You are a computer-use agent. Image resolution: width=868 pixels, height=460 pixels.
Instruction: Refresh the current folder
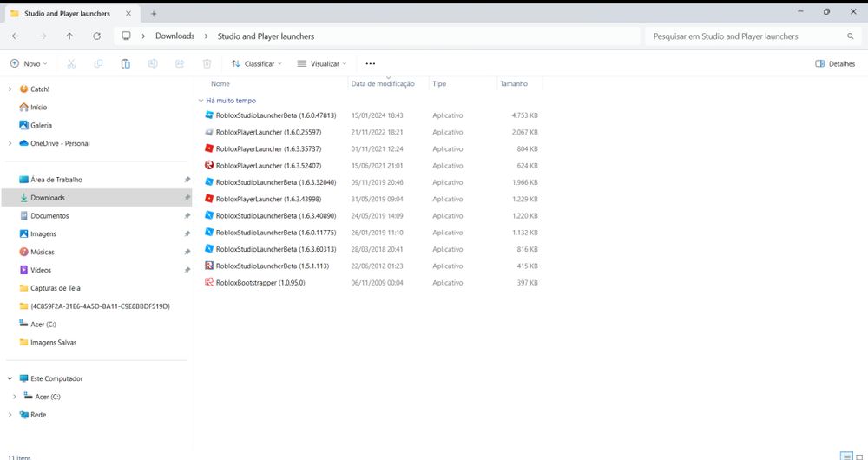coord(97,36)
